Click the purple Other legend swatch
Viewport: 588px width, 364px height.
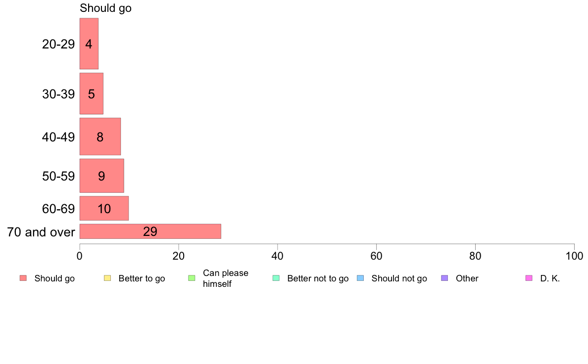point(445,278)
